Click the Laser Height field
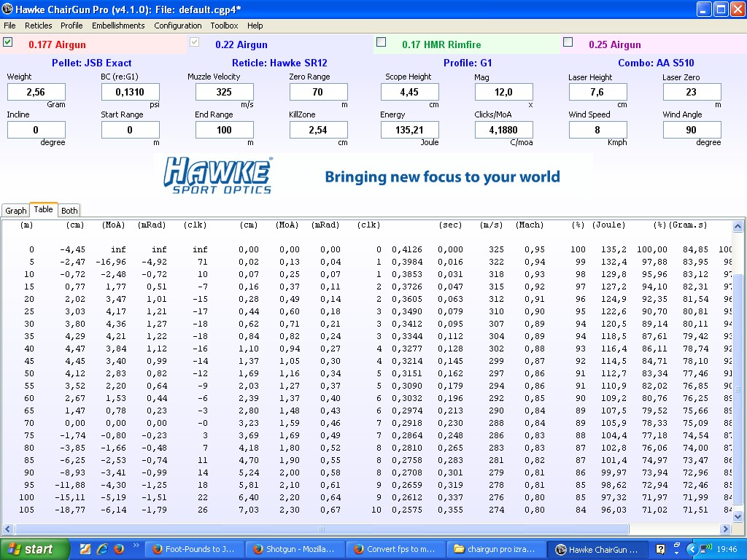 pos(598,92)
